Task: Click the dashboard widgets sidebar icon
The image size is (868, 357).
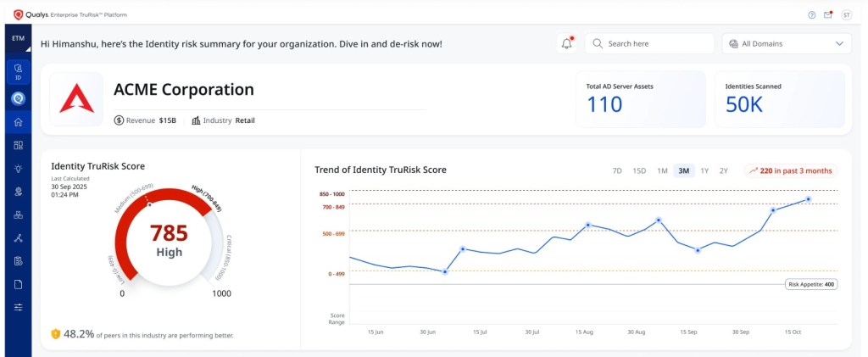Action: (x=18, y=145)
